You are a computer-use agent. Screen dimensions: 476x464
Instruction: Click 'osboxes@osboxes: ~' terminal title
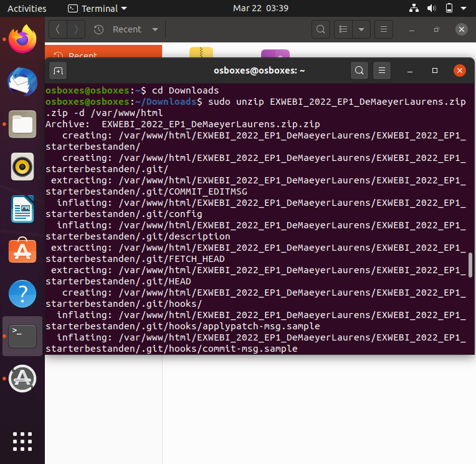tap(259, 70)
